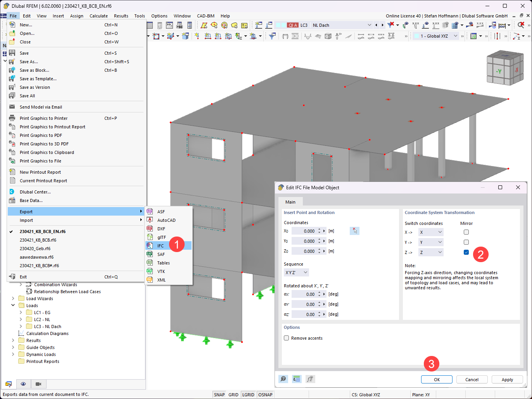Collapse the Loads tree branch
This screenshot has width=532, height=399.
coord(13,305)
